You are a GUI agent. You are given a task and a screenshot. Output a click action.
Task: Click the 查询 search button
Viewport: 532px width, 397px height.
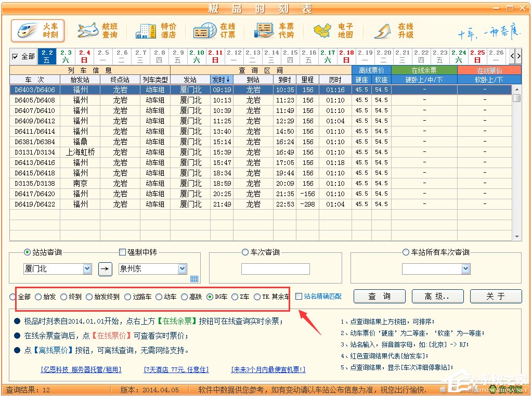pyautogui.click(x=379, y=296)
